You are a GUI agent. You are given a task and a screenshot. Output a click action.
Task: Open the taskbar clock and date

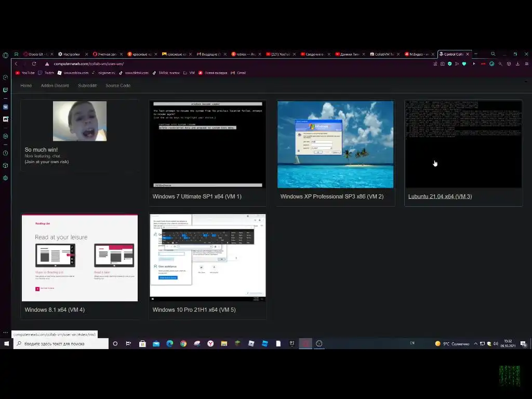508,343
